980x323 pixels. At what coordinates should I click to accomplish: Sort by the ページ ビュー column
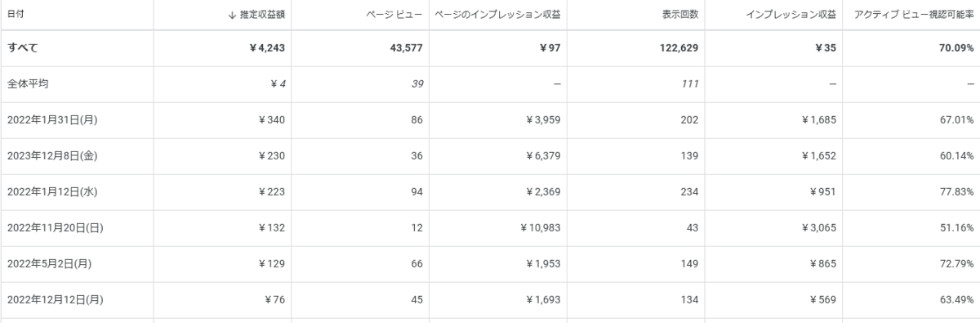click(x=394, y=15)
